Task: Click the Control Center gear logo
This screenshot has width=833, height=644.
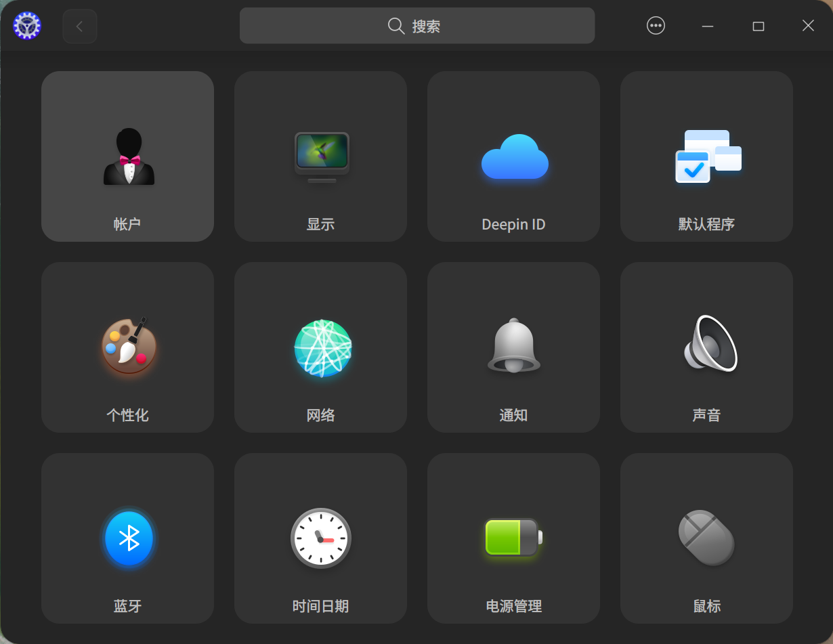Action: point(26,25)
